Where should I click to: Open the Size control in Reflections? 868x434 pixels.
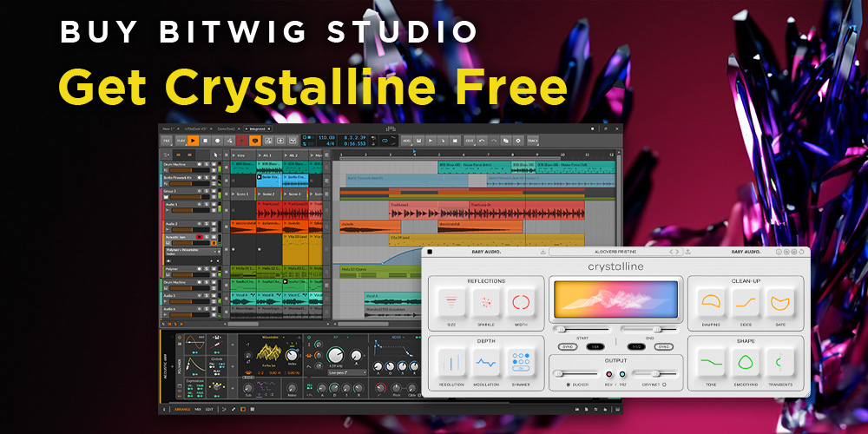pos(451,302)
